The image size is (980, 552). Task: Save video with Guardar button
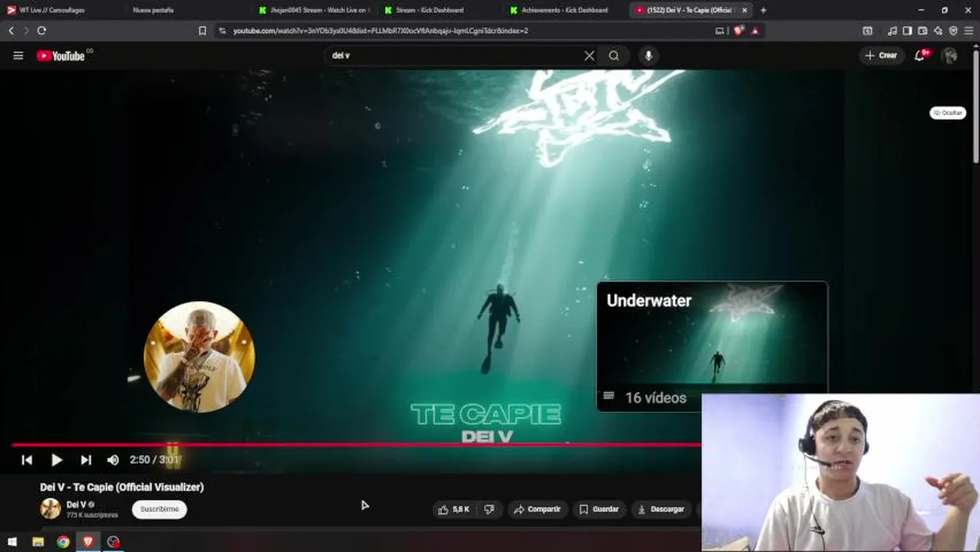click(x=599, y=509)
